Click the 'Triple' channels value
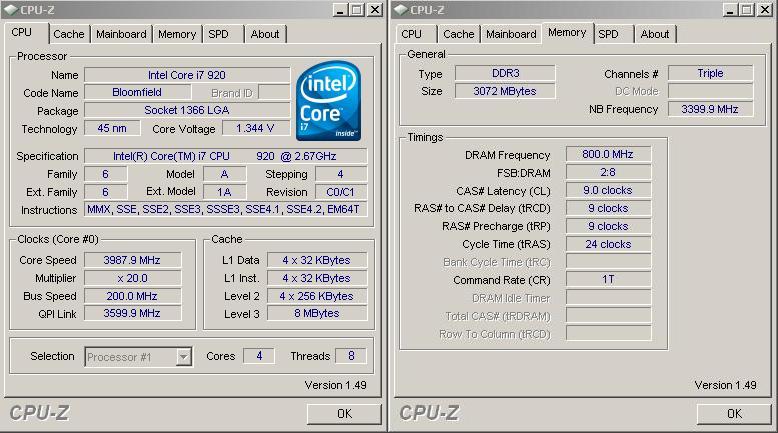This screenshot has width=778, height=433. click(x=711, y=73)
